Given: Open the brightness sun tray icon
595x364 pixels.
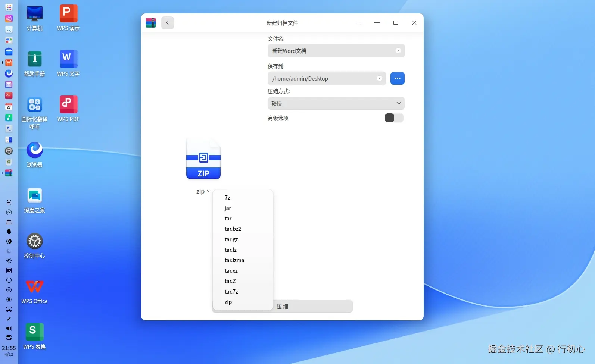Looking at the screenshot, I should pyautogui.click(x=9, y=261).
